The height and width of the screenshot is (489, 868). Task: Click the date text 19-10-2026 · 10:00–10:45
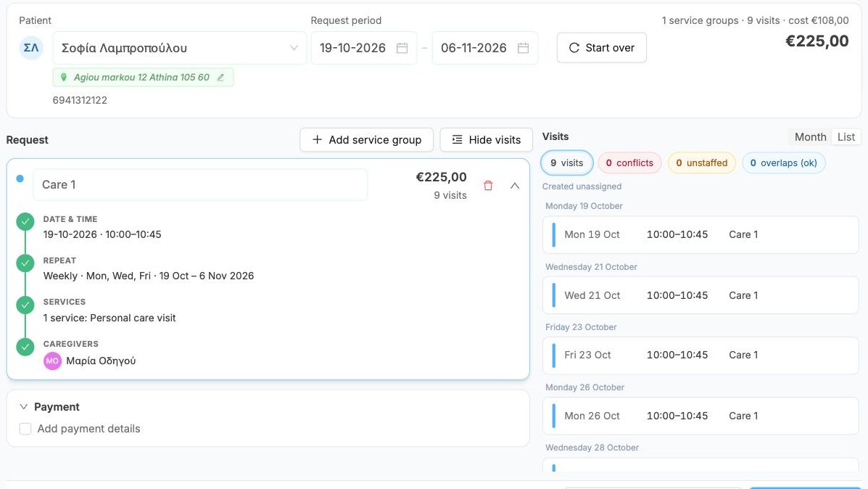click(x=102, y=234)
